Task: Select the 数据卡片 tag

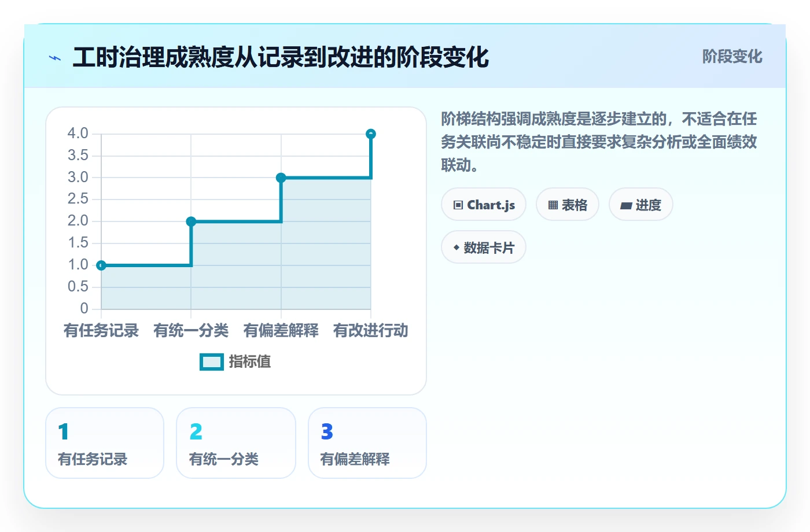Action: click(x=484, y=247)
